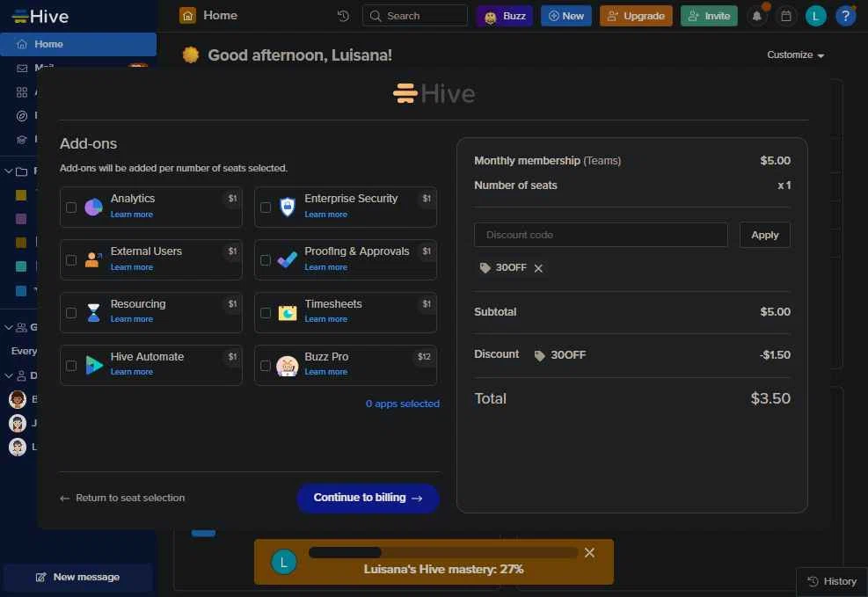Image resolution: width=868 pixels, height=597 pixels.
Task: Tick the External Users add-on checkbox
Action: click(x=71, y=260)
